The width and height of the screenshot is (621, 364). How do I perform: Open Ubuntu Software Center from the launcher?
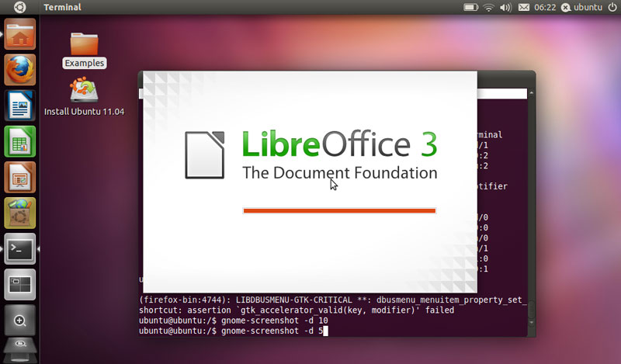[19, 213]
